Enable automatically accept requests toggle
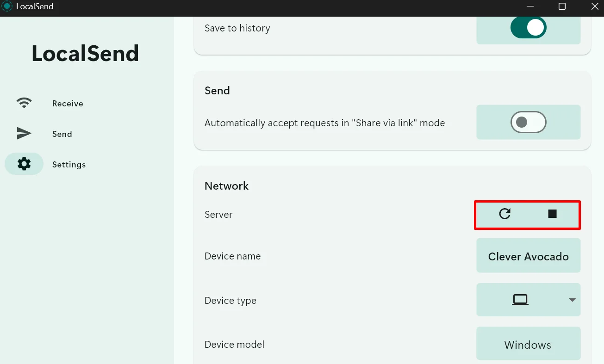This screenshot has width=604, height=364. (528, 122)
